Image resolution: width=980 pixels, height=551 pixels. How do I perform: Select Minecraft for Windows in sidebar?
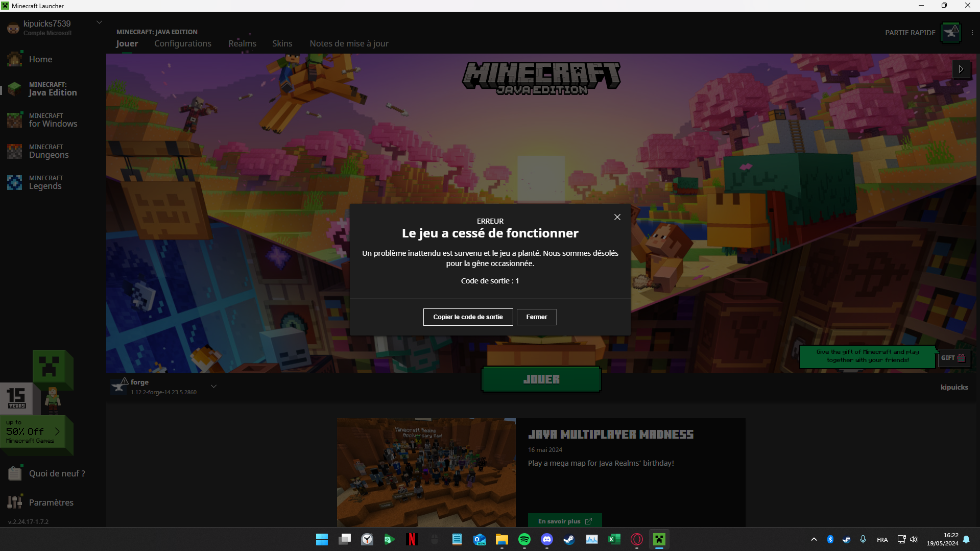pyautogui.click(x=53, y=120)
